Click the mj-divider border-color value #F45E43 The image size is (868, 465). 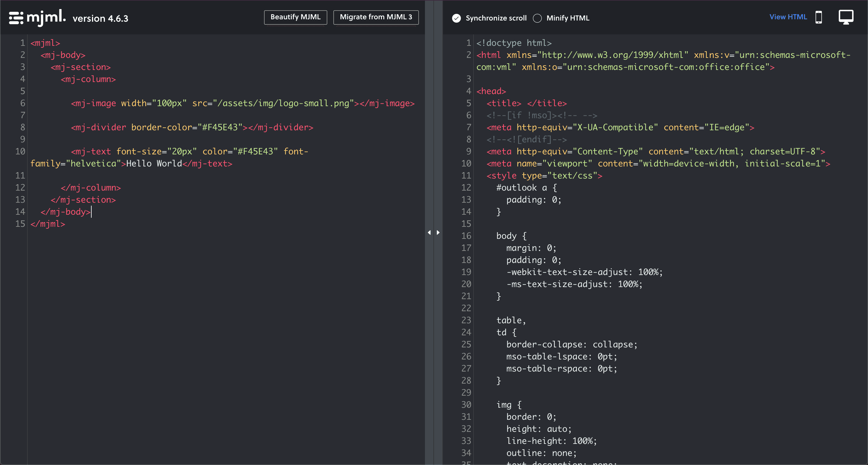click(x=220, y=128)
